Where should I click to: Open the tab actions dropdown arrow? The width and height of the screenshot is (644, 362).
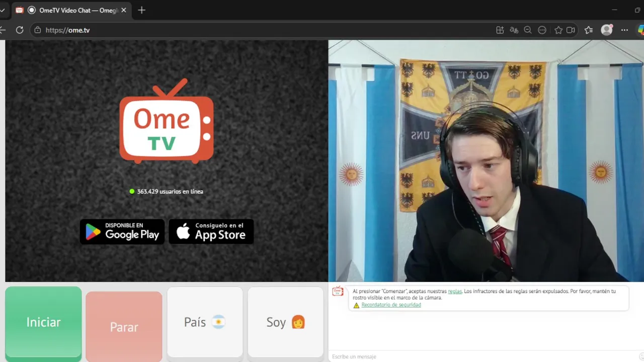tap(3, 10)
